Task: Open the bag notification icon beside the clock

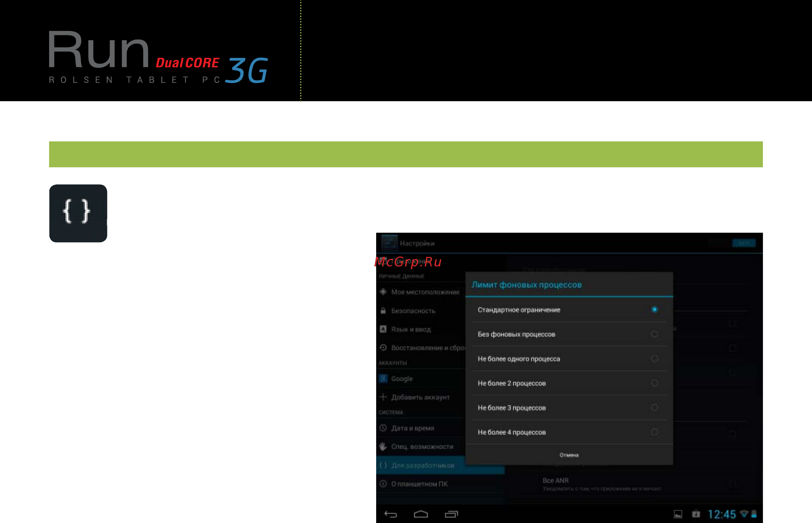Action: (696, 514)
